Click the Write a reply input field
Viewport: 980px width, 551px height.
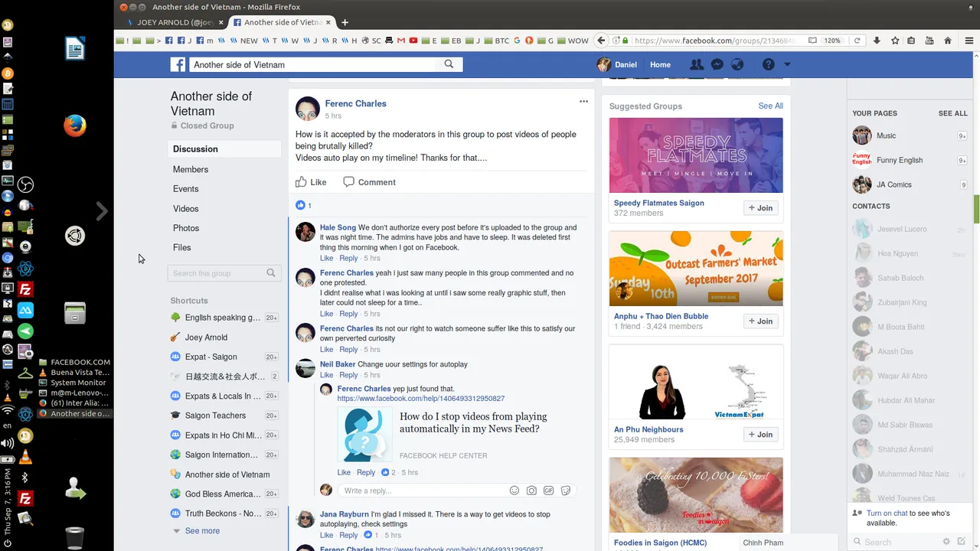coord(423,491)
